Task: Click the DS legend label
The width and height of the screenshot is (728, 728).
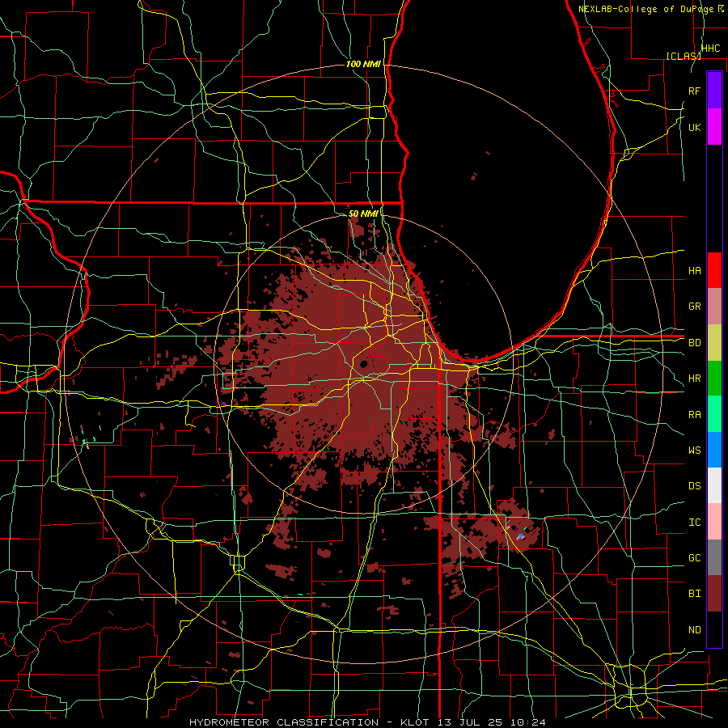Action: (x=695, y=485)
